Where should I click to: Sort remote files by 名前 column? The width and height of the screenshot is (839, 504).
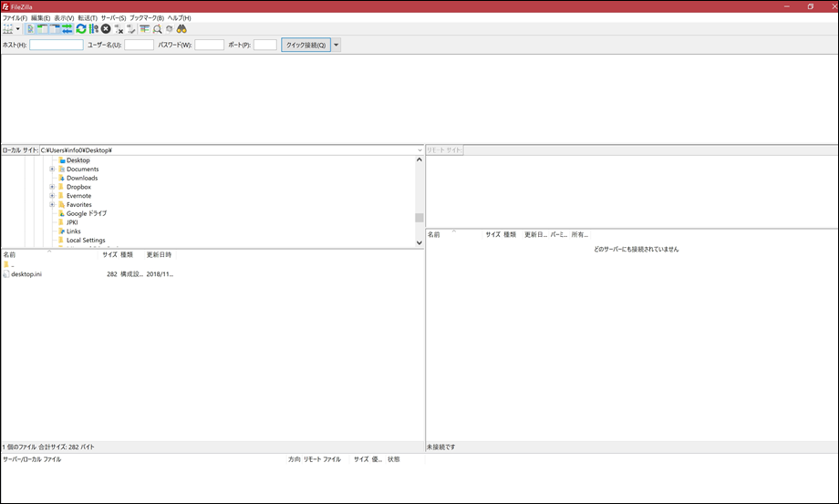(455, 234)
